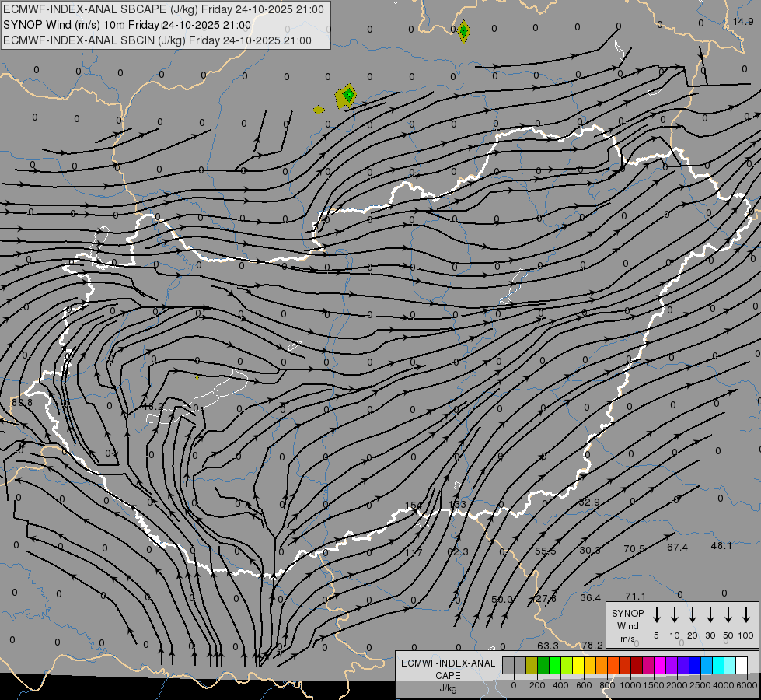Select the pure yellow CAPE scale swatch
The width and height of the screenshot is (761, 700).
tap(578, 665)
